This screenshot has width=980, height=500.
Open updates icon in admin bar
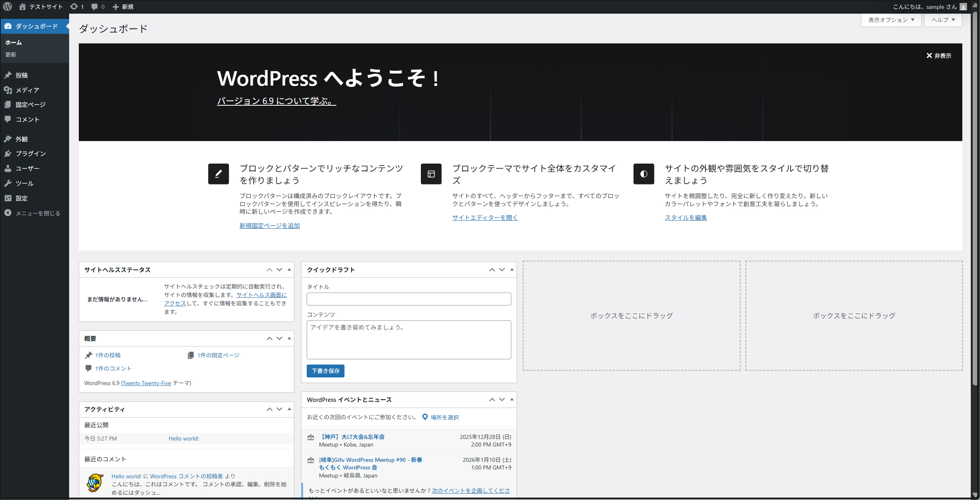74,6
